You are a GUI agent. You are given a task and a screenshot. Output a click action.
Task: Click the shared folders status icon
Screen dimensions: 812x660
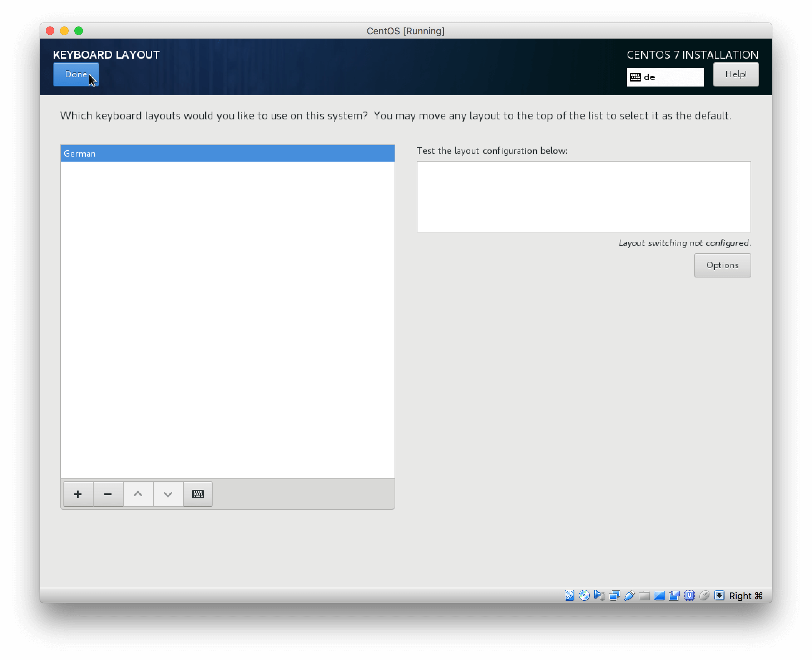[x=644, y=595]
